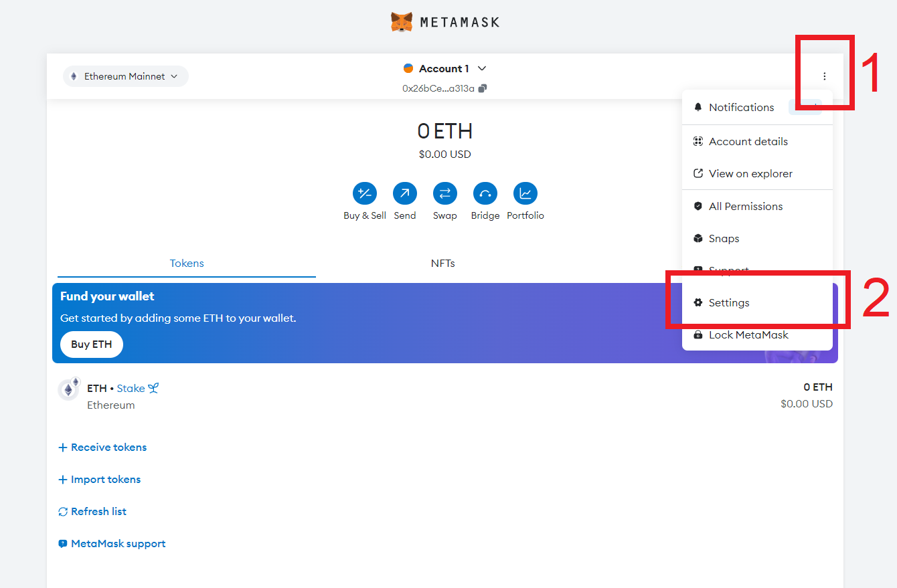The width and height of the screenshot is (897, 588).
Task: Click the MetaMask fox logo
Action: tap(402, 22)
